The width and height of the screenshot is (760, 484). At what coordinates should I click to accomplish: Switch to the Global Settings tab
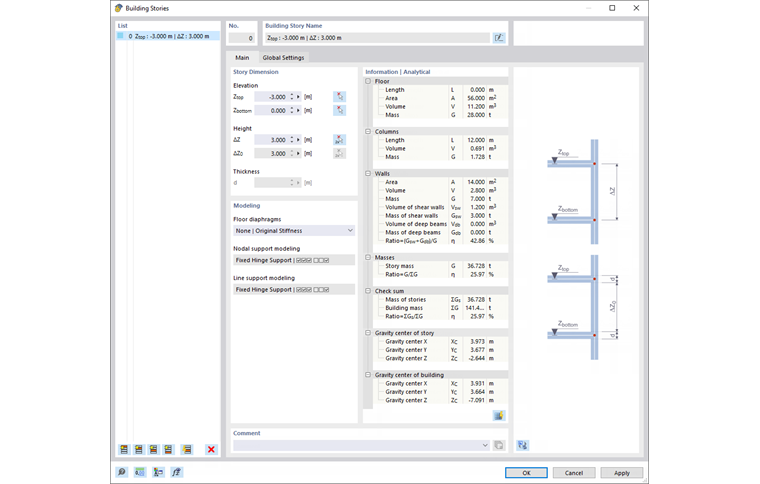click(x=283, y=58)
